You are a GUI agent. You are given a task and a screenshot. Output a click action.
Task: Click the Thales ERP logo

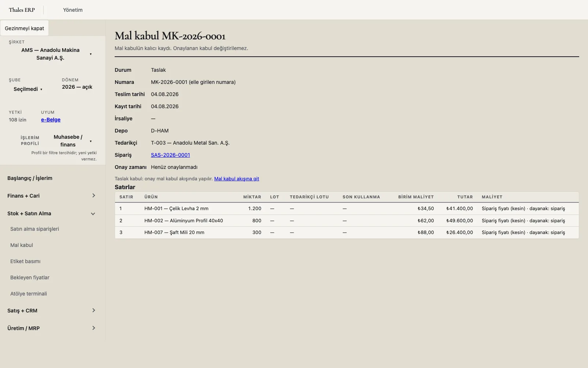click(22, 10)
